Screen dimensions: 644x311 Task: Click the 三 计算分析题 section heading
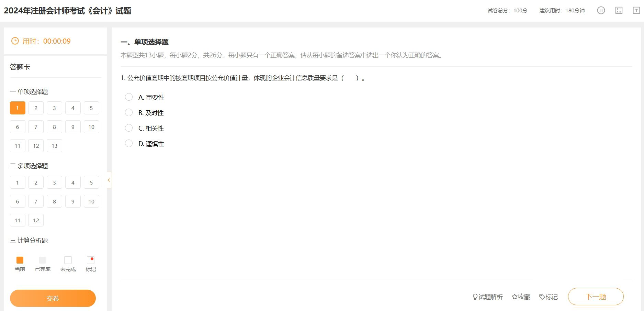[29, 241]
